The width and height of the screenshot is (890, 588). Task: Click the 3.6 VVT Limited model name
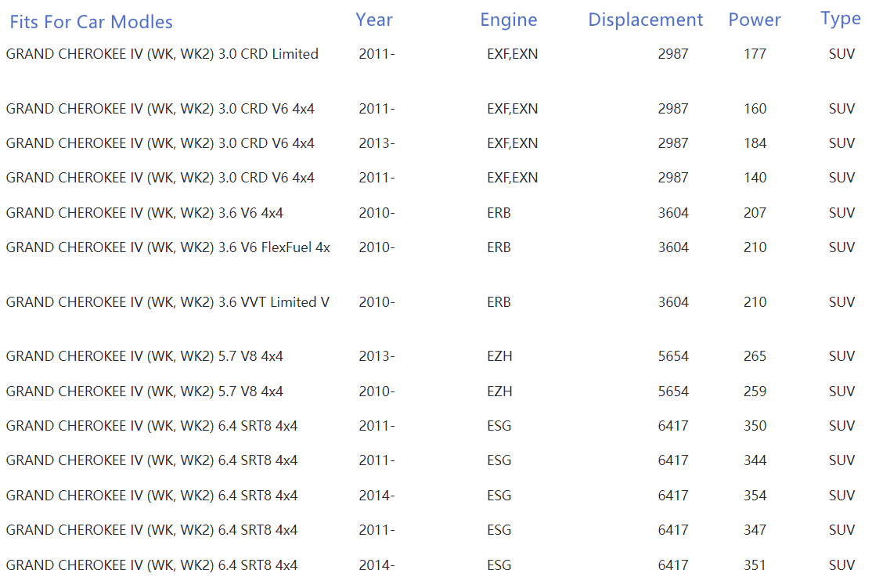168,302
